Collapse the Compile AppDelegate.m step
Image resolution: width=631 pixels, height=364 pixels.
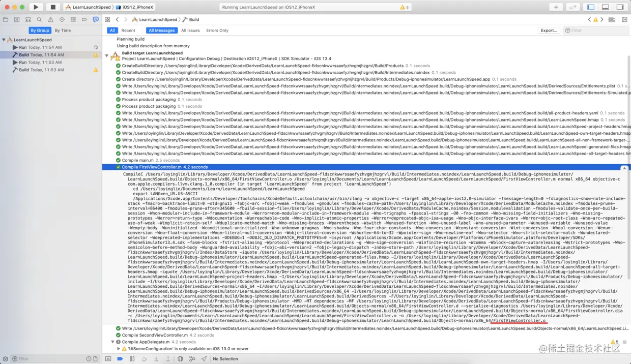(112, 342)
